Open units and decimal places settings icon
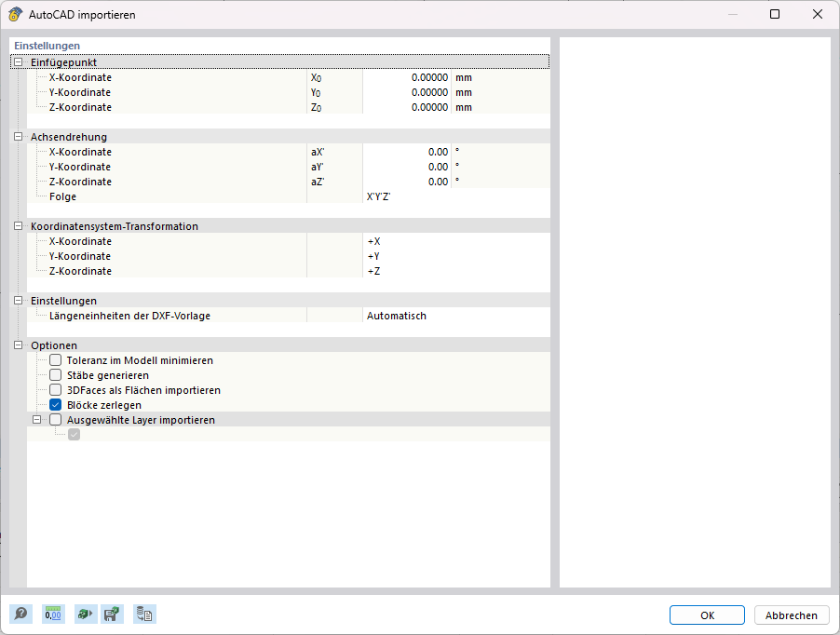The width and height of the screenshot is (840, 635). click(53, 615)
